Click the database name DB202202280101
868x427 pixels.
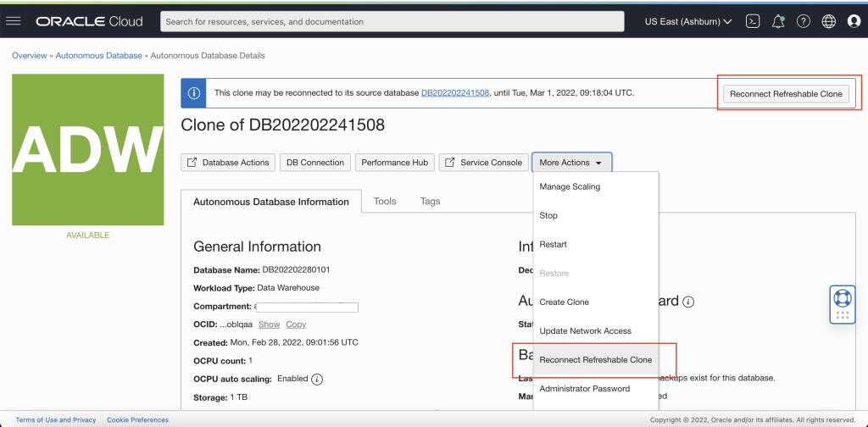click(x=296, y=270)
